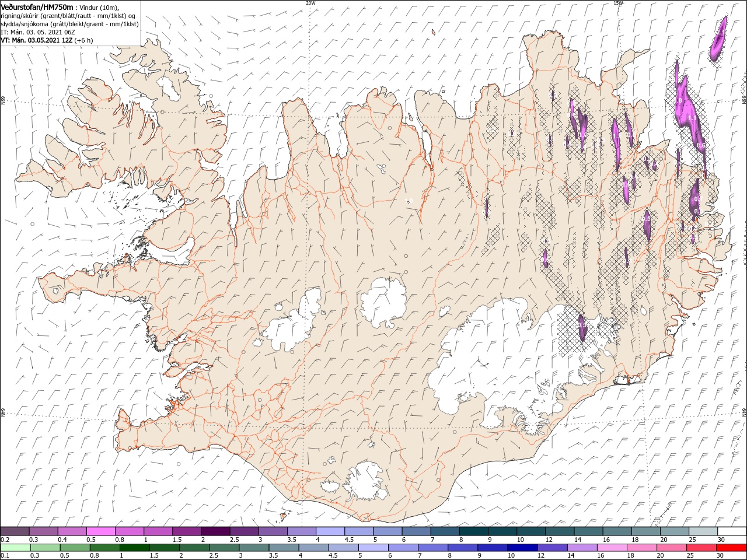Click the IT: Mán. 03. 05. 2021 06Z line
Screen dimensions: 747x560
[38, 32]
